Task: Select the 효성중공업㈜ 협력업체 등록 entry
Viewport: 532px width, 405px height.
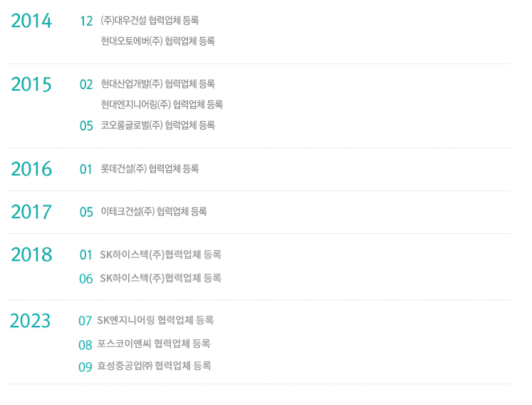Action: [154, 366]
